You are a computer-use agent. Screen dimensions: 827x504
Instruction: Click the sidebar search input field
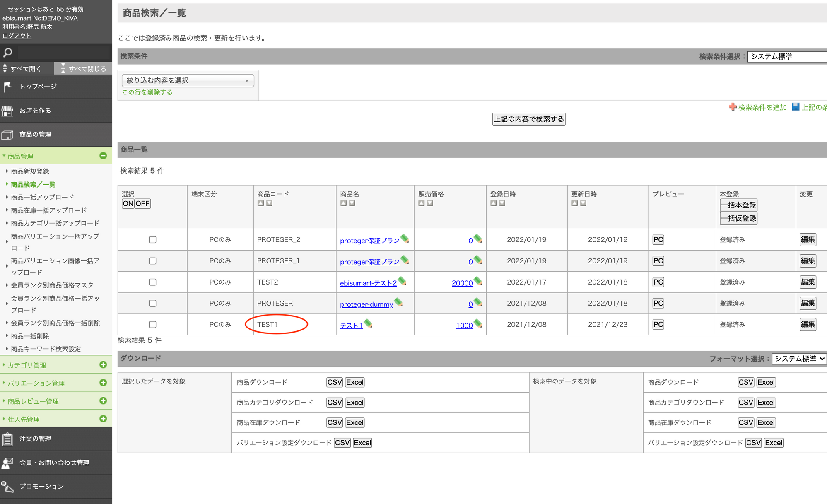(x=63, y=53)
